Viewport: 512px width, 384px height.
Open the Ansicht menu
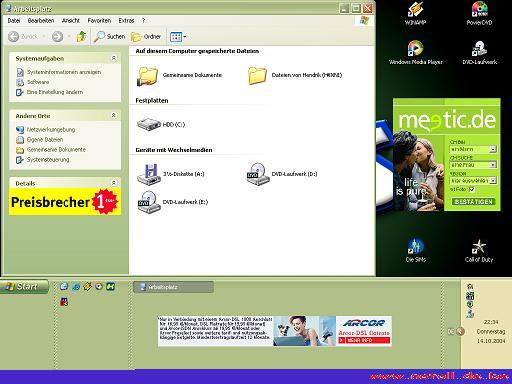[71, 21]
